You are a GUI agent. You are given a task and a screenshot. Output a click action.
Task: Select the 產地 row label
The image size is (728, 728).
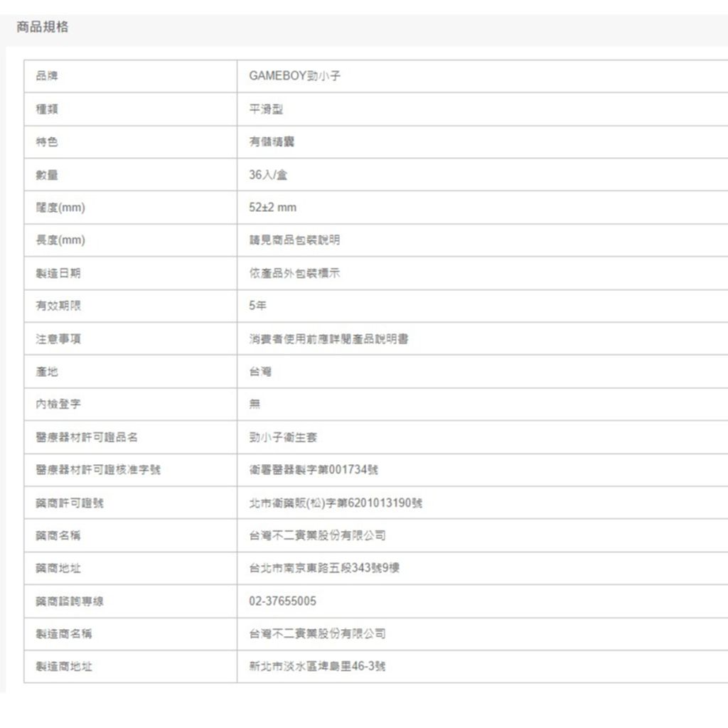click(x=47, y=371)
